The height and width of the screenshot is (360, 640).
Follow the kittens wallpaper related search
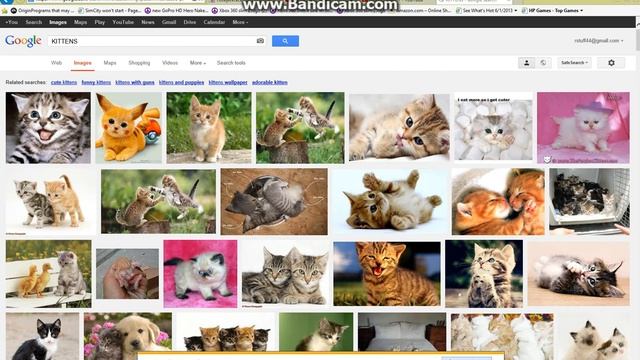coord(228,82)
